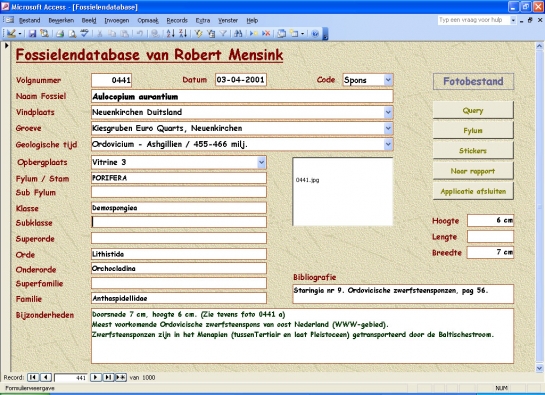
Task: Expand the Code dropdown showing Spons
Action: (x=388, y=80)
